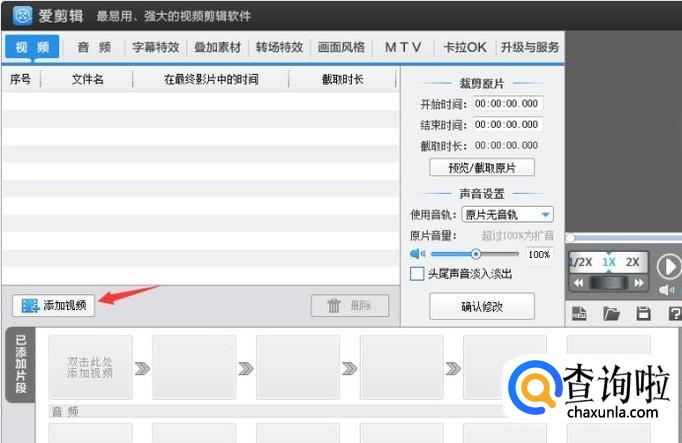
Task: Click the speaker icon beside 原片音量 slider
Action: 417,254
